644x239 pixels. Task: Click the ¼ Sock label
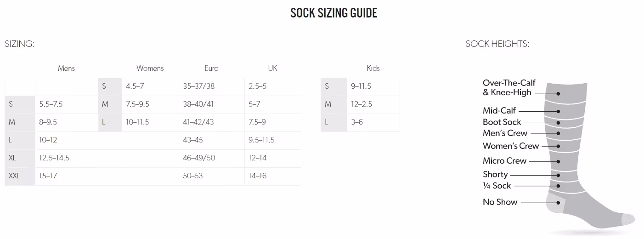point(497,186)
